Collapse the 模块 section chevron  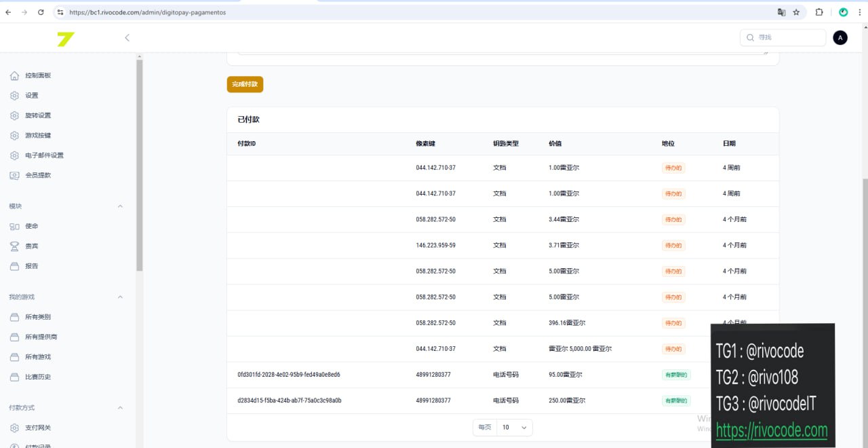click(121, 206)
